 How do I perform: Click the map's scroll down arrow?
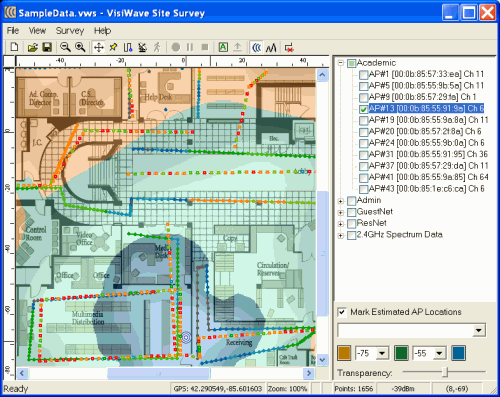[x=322, y=360]
